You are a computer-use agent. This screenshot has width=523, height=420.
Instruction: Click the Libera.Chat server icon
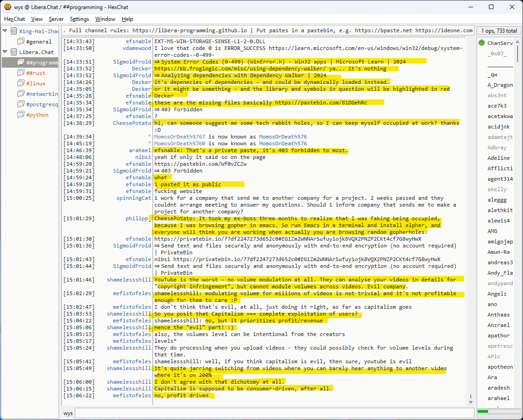click(14, 52)
